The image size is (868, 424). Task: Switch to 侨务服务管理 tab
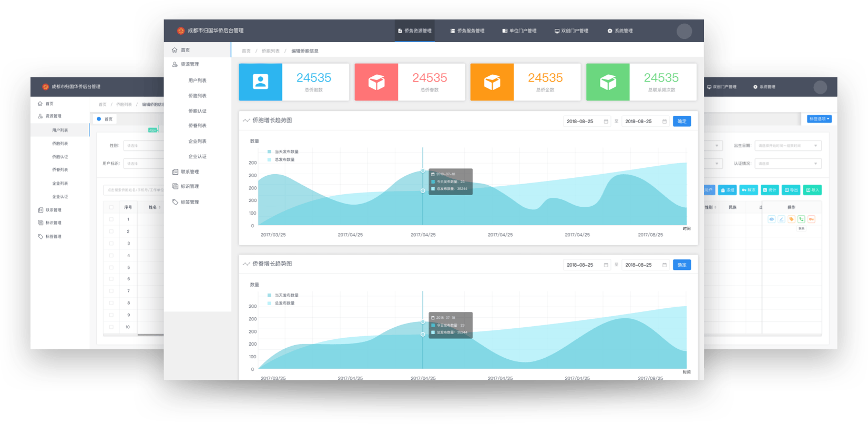[467, 31]
